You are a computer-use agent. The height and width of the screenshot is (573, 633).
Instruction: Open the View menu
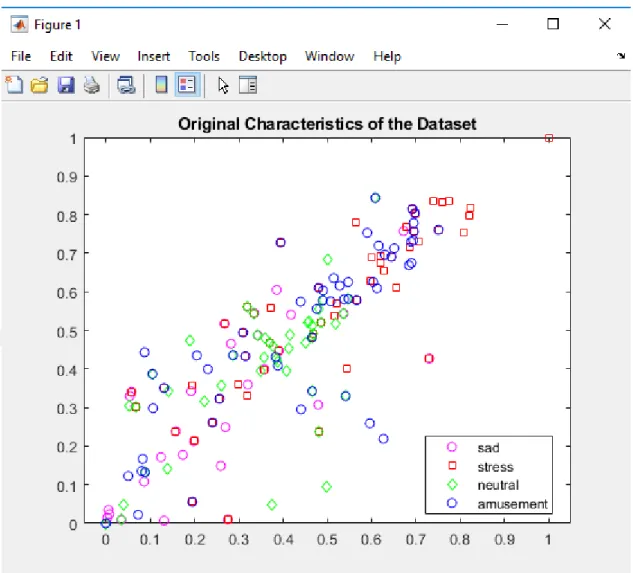pos(105,56)
